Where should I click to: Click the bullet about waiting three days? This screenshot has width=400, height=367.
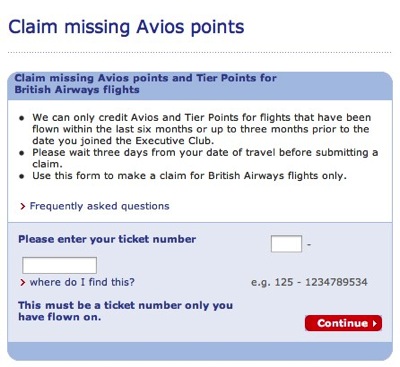pos(205,158)
